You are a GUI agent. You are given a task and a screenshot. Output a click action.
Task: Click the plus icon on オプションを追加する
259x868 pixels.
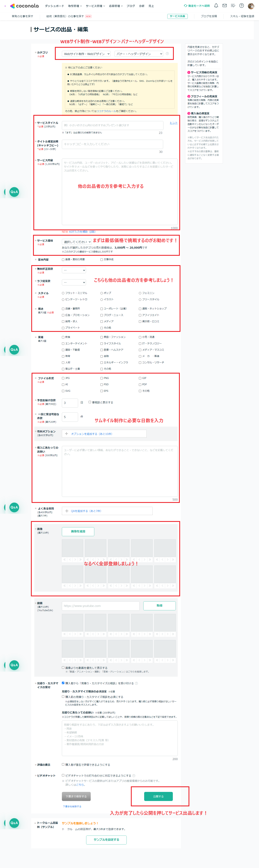[x=66, y=434]
